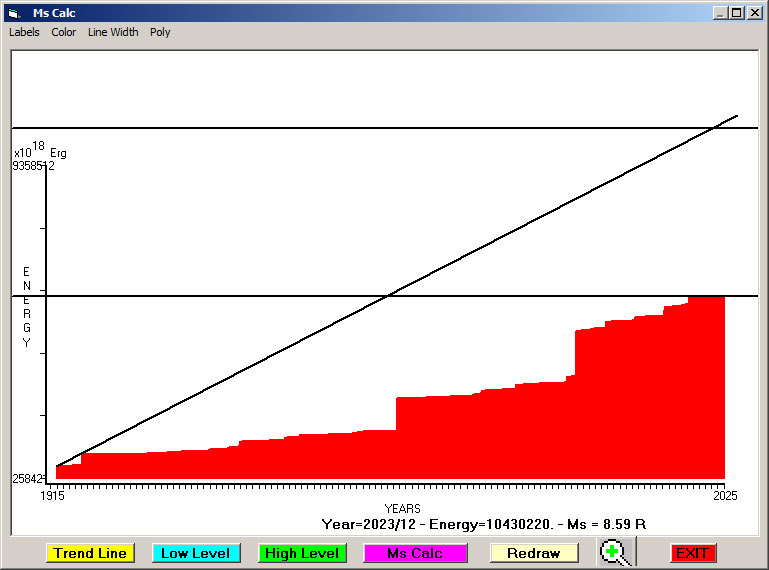Click the magnifier zoom-in icon
Image resolution: width=769 pixels, height=570 pixels.
point(616,553)
